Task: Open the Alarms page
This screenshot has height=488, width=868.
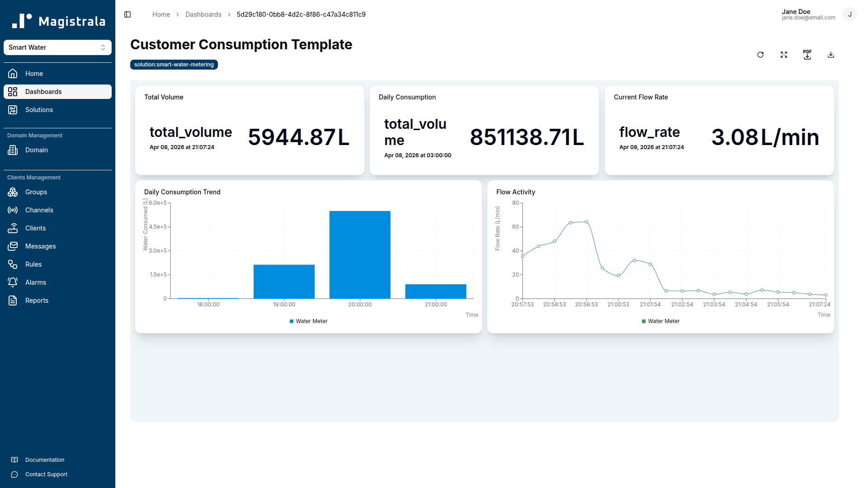Action: click(x=35, y=282)
